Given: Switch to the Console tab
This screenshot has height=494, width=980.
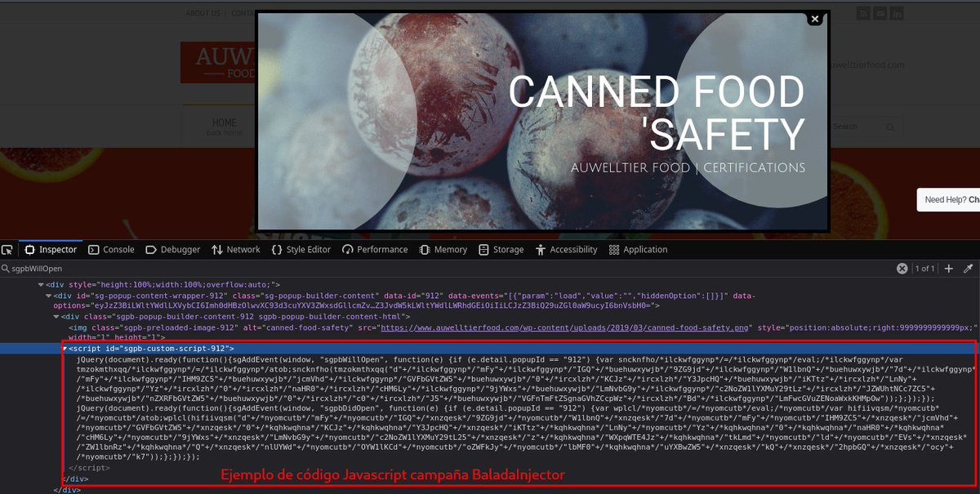Looking at the screenshot, I should click(x=111, y=250).
